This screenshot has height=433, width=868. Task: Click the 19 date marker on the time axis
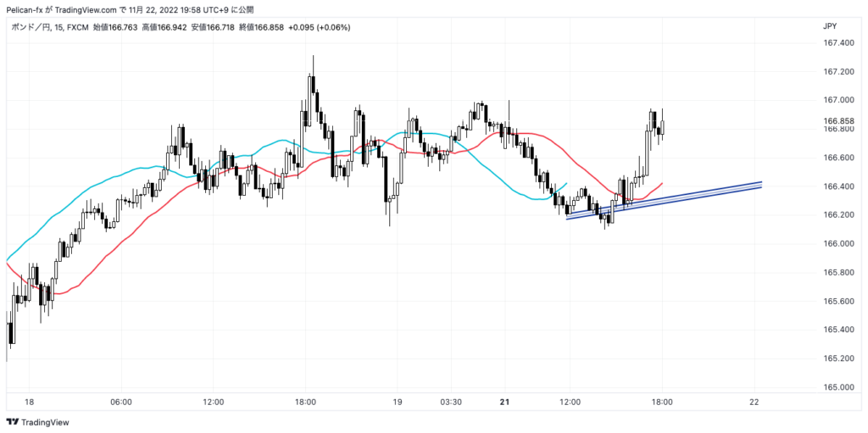point(397,402)
